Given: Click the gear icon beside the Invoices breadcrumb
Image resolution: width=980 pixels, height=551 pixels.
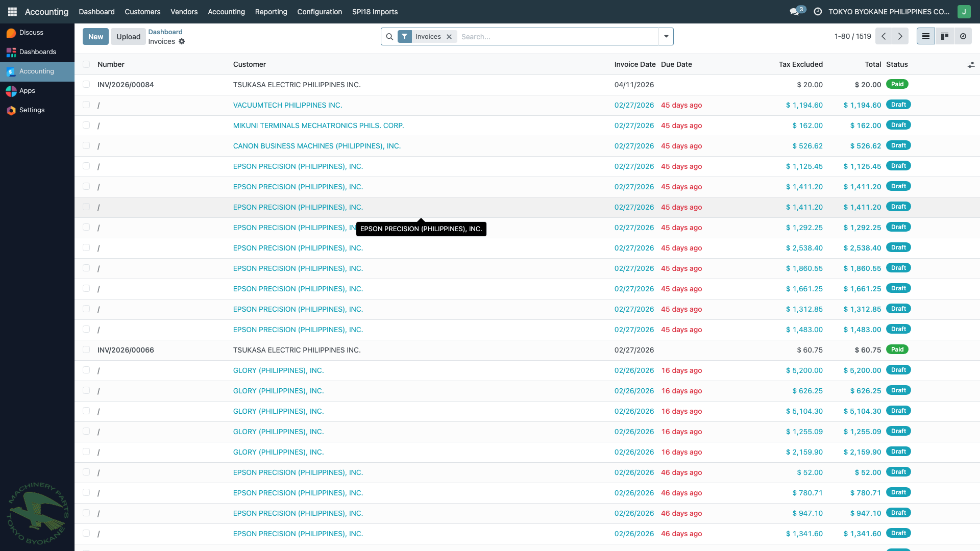Looking at the screenshot, I should point(182,41).
